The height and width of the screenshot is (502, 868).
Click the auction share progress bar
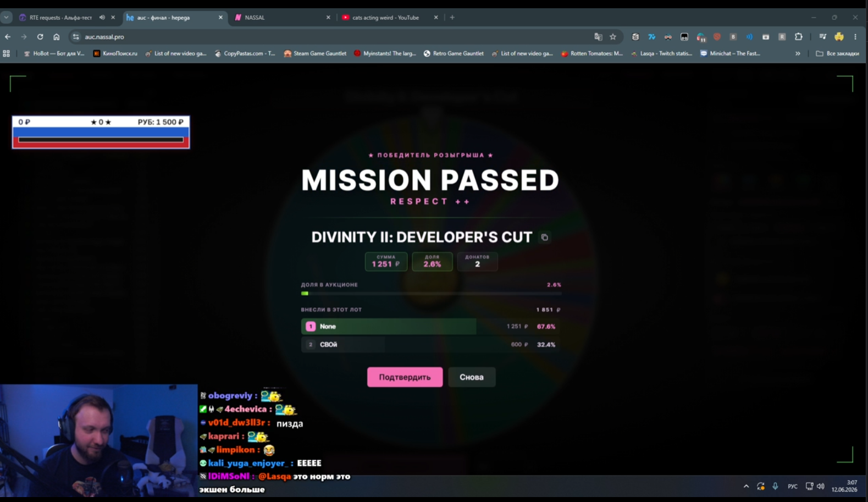point(431,294)
